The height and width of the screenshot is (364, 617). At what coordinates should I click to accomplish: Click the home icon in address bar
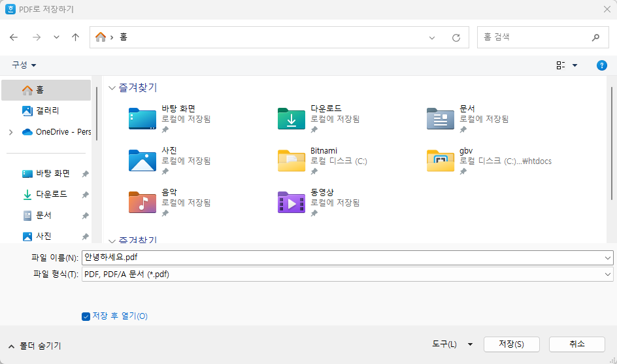101,37
